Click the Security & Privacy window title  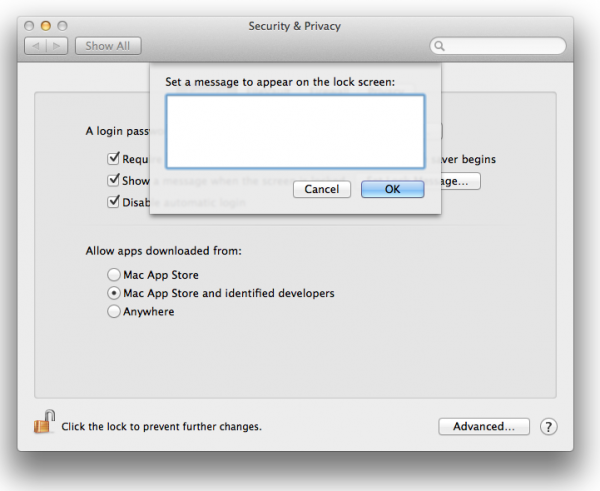295,26
